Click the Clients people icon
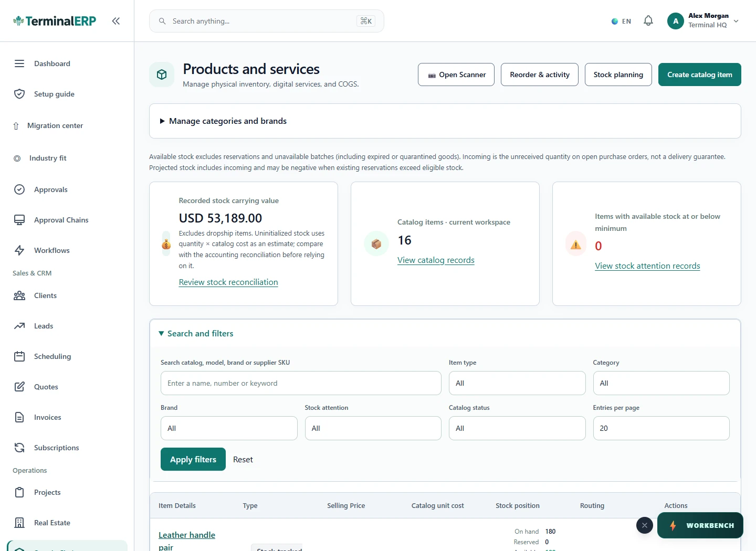 (x=19, y=295)
